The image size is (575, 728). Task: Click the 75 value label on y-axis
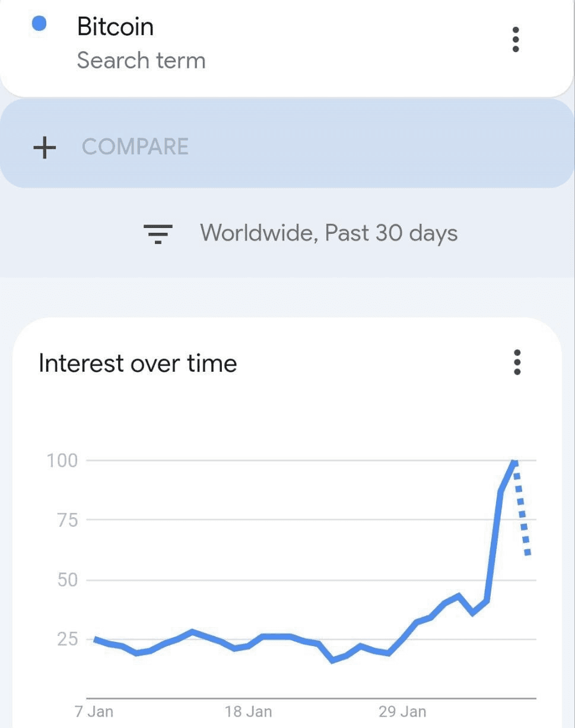coord(67,520)
